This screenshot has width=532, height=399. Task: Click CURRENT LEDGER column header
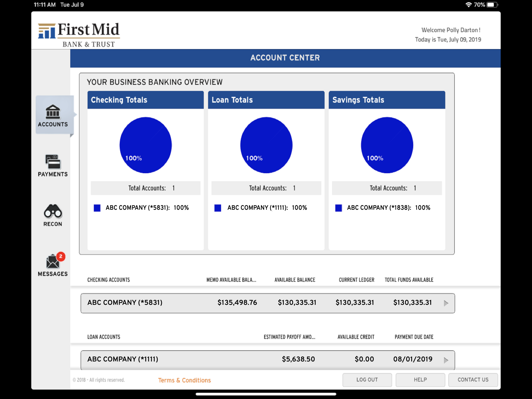click(x=356, y=280)
